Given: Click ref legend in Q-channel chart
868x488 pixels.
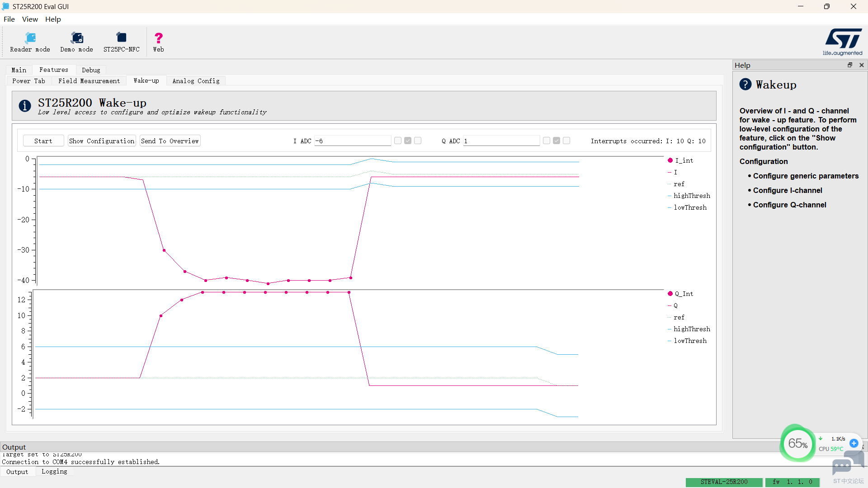Looking at the screenshot, I should (x=676, y=317).
